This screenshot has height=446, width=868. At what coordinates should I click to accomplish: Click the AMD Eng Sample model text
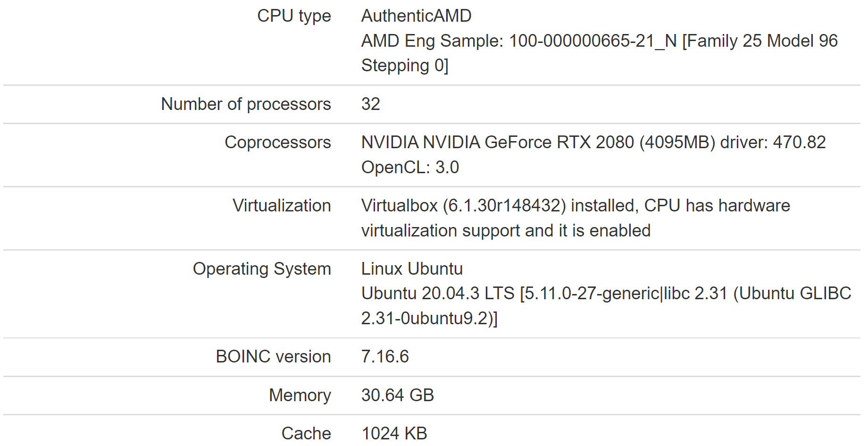pos(599,53)
